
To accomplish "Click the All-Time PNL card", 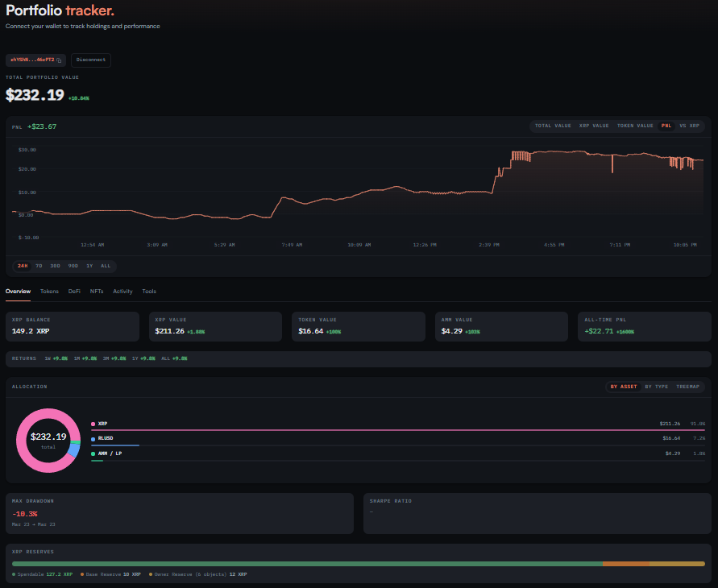I will (x=645, y=327).
